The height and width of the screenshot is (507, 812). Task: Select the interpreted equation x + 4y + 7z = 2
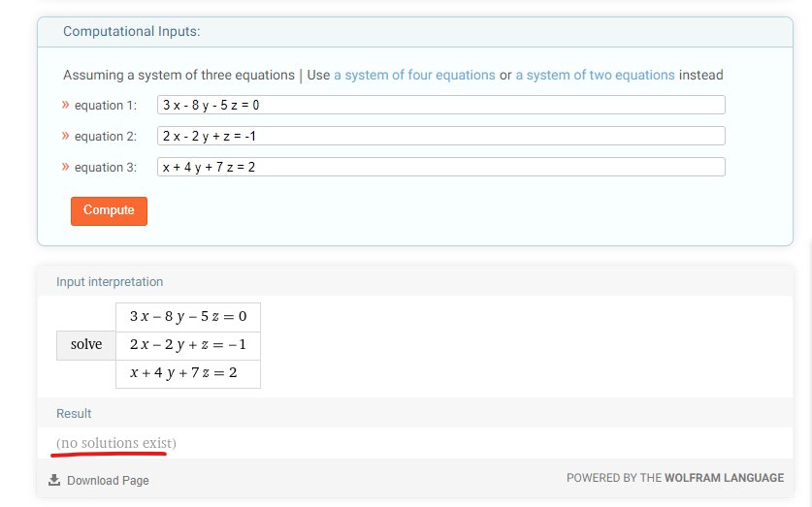click(188, 373)
